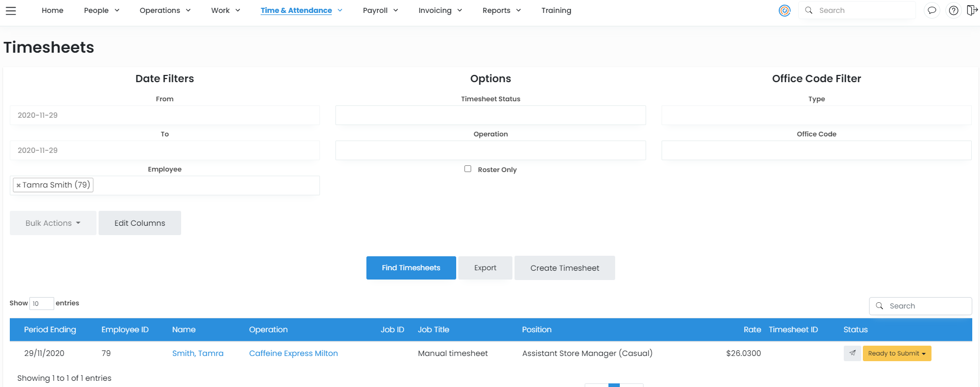Open the hamburger sidebar menu
The image size is (980, 387).
[11, 11]
